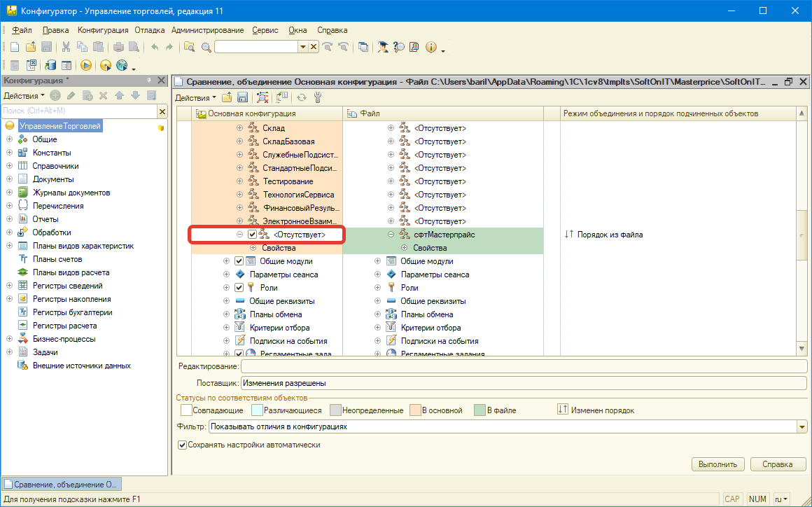Screen dimensions: 812x507
Task: Open the Фильтр dropdown list
Action: click(801, 426)
